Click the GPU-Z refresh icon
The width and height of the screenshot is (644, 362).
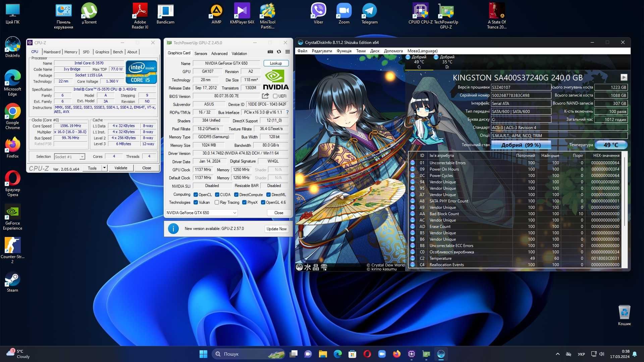click(x=279, y=52)
